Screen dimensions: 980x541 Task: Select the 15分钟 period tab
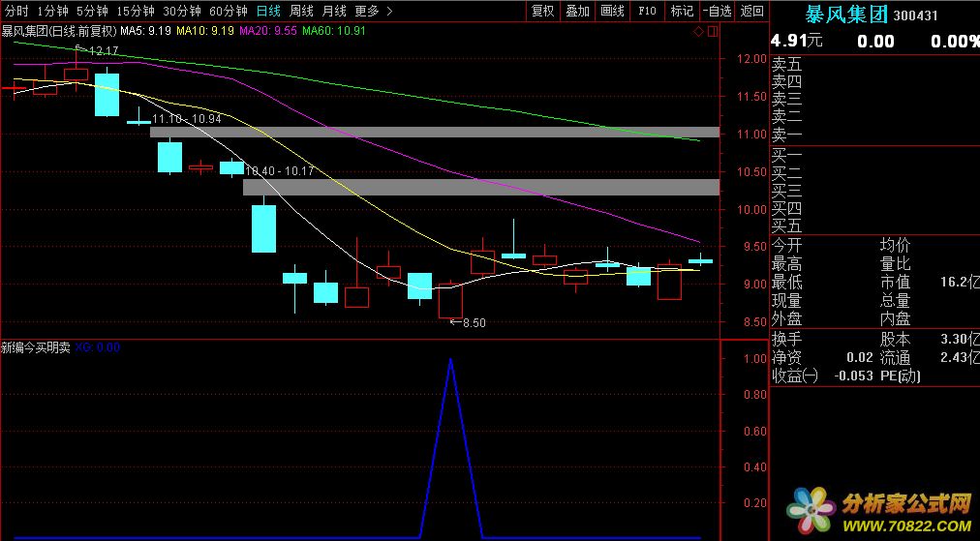(135, 11)
